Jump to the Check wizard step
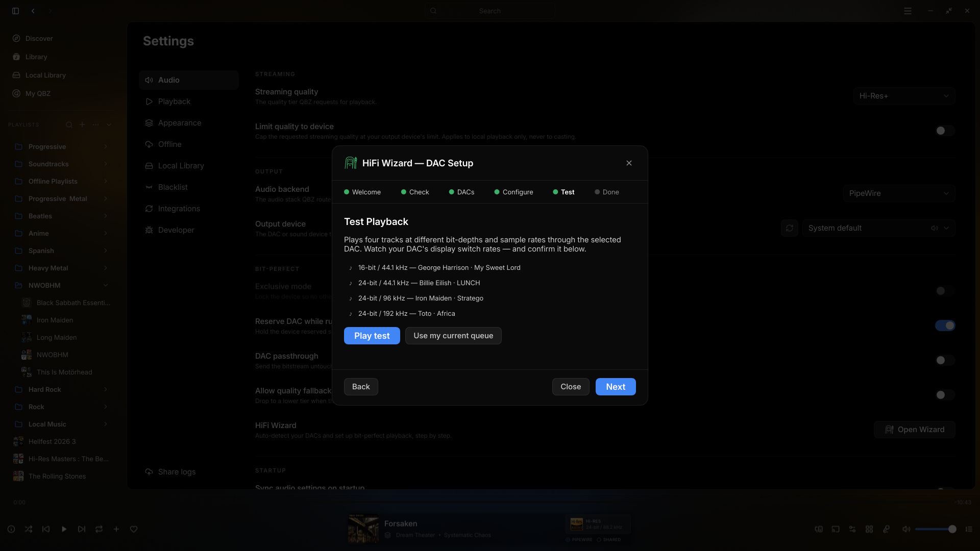This screenshot has height=551, width=980. point(415,192)
